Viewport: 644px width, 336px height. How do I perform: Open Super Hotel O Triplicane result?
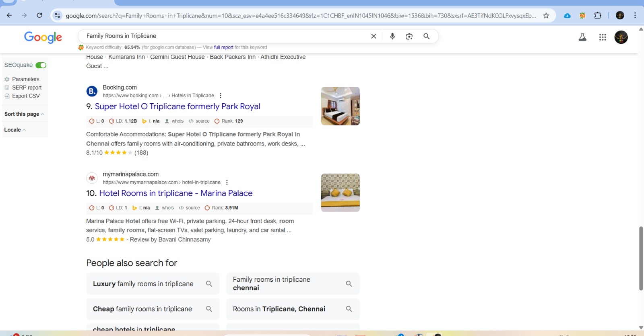(x=178, y=107)
